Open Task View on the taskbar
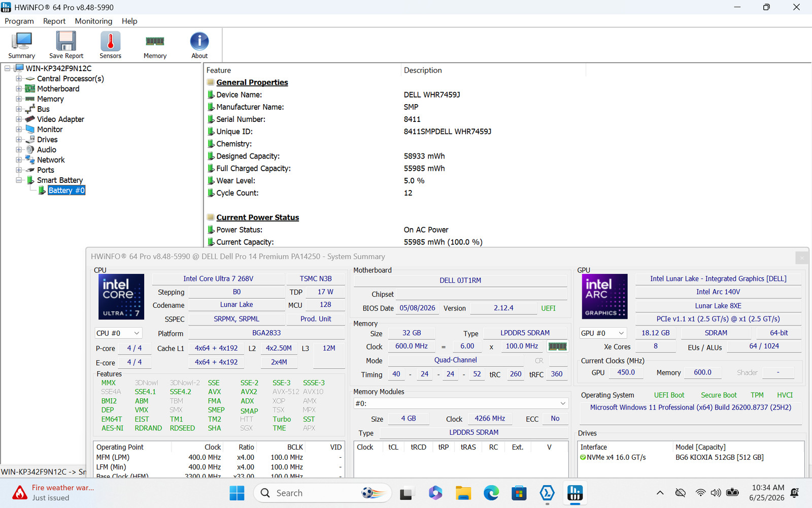This screenshot has width=812, height=508. click(406, 493)
